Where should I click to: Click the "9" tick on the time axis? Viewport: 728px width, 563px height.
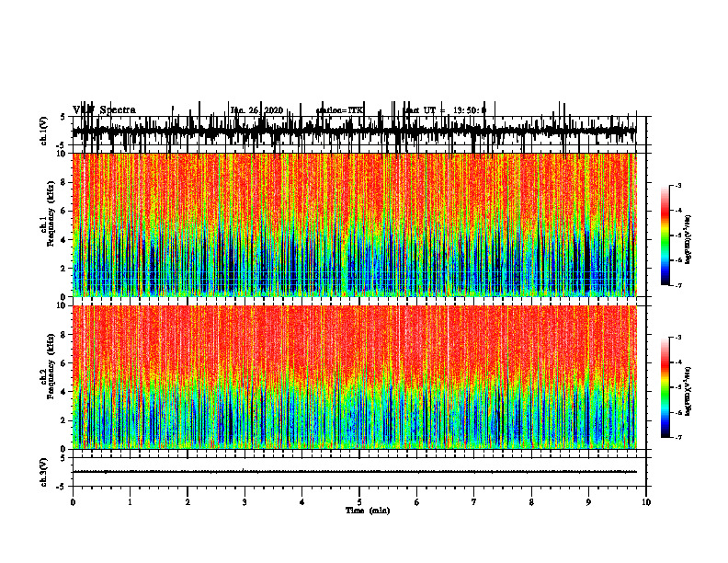click(588, 502)
